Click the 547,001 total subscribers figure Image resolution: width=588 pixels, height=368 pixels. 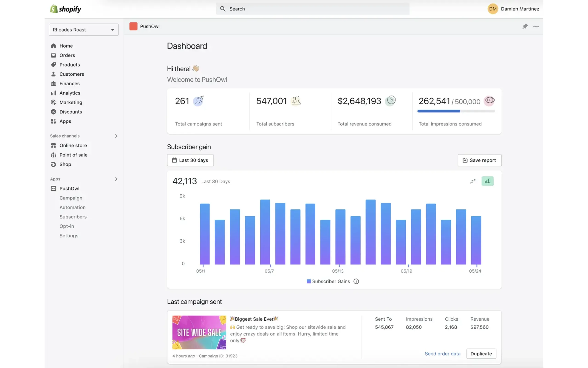point(271,101)
